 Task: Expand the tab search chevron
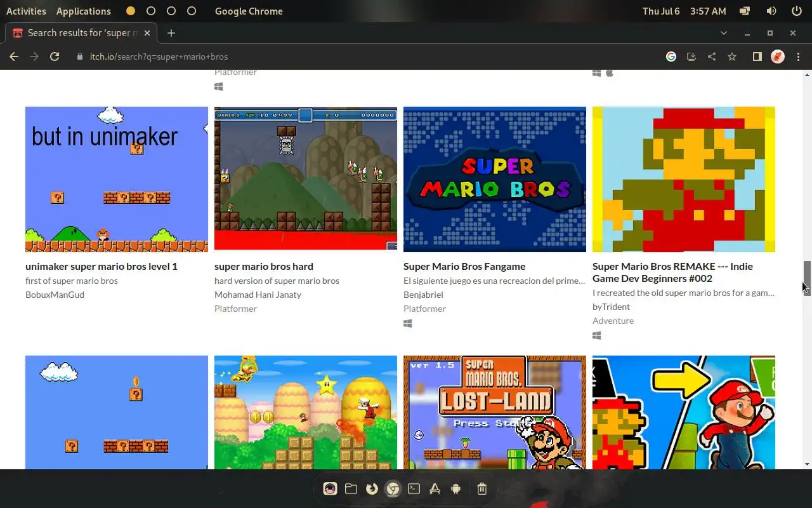click(724, 33)
